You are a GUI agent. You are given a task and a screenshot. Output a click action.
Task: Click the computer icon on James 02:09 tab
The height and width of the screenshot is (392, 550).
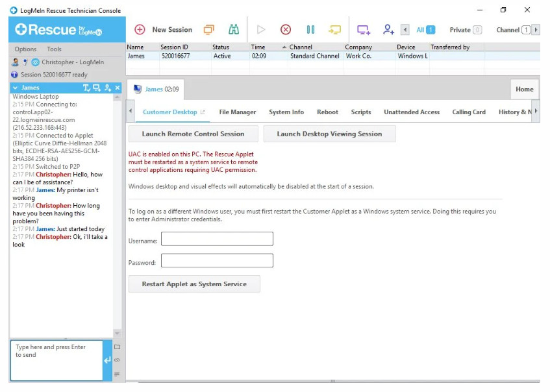(138, 89)
